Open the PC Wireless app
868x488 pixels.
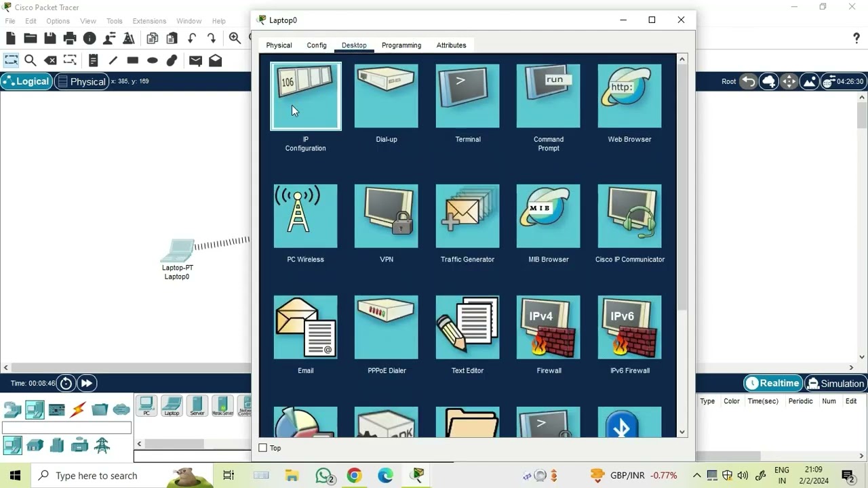click(305, 216)
